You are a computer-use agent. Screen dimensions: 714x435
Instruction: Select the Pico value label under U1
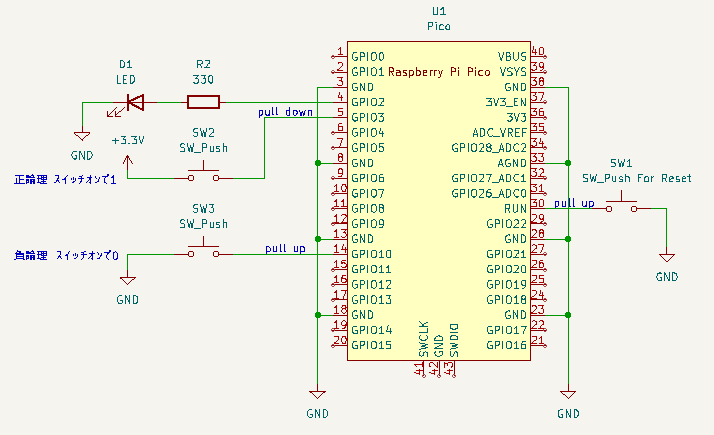click(x=439, y=26)
